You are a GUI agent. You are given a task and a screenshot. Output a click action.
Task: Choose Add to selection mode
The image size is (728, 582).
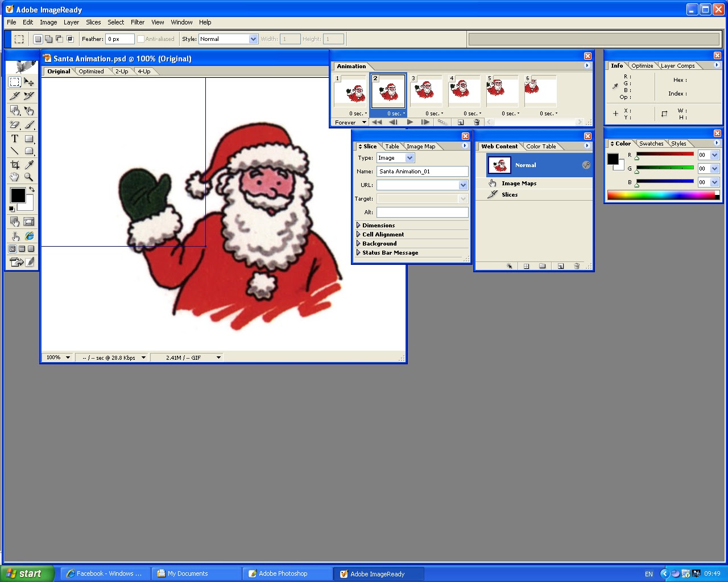pos(49,39)
